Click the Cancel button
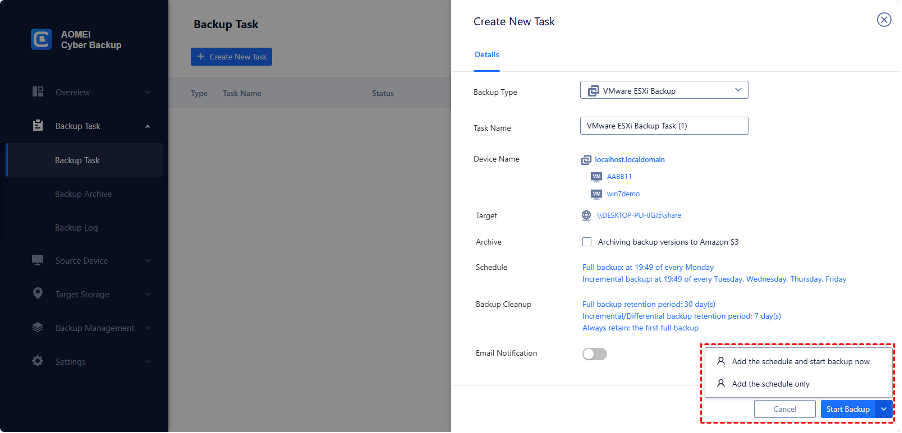902x433 pixels. click(x=785, y=409)
